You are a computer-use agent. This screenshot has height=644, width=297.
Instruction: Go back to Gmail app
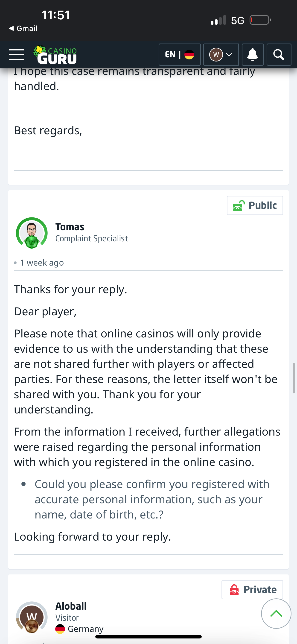pos(23,29)
